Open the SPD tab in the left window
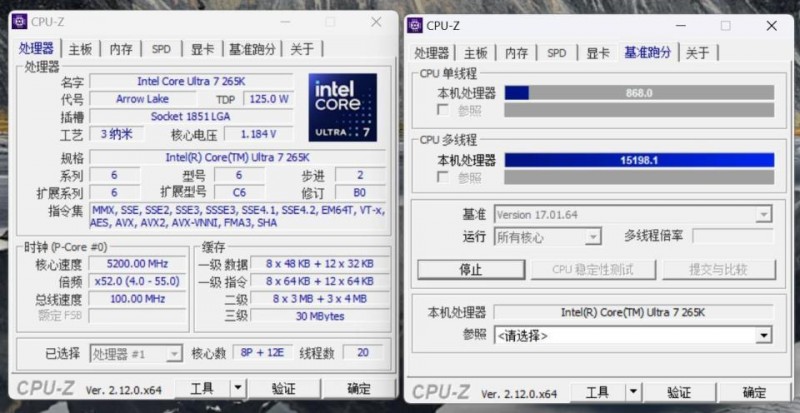This screenshot has height=413, width=800. (161, 49)
